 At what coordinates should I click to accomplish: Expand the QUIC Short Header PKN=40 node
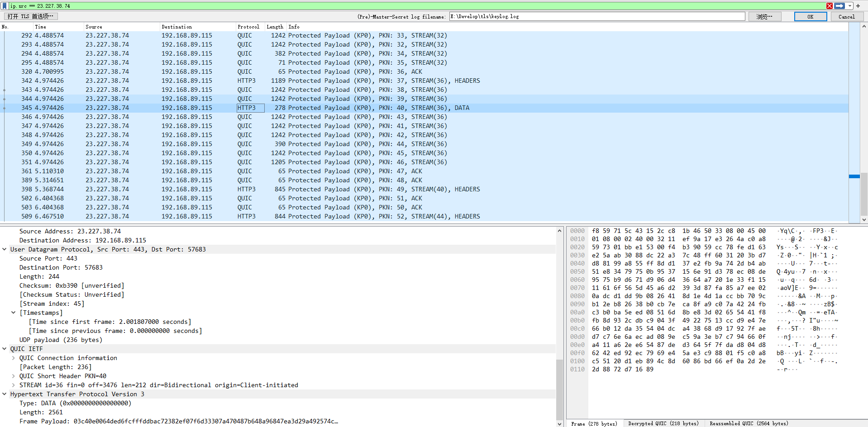pyautogui.click(x=14, y=376)
